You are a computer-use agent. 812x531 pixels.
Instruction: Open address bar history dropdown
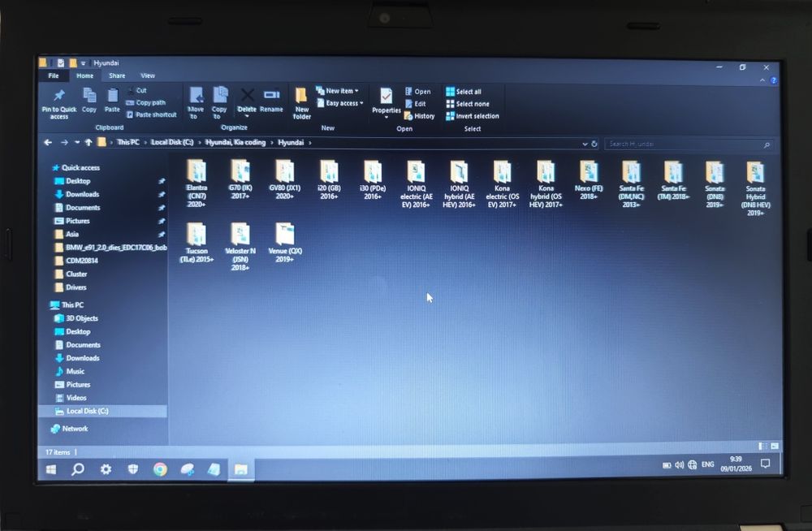coord(585,144)
